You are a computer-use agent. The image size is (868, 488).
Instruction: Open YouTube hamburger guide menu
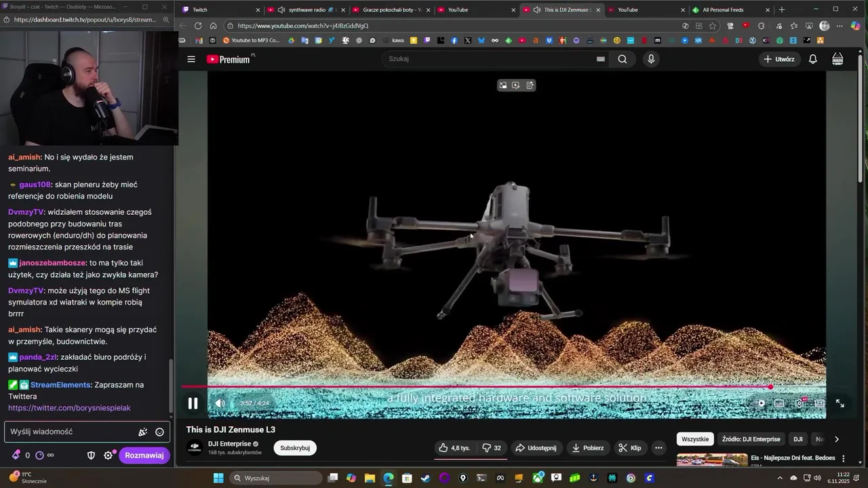pos(191,59)
